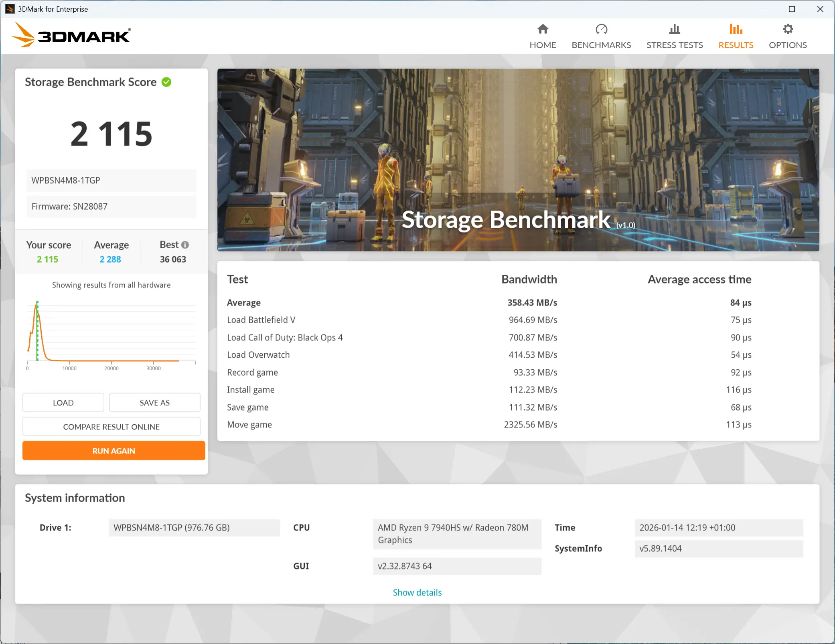Click Load Call of Duty: Black Ops 4
835x644 pixels.
tap(285, 338)
